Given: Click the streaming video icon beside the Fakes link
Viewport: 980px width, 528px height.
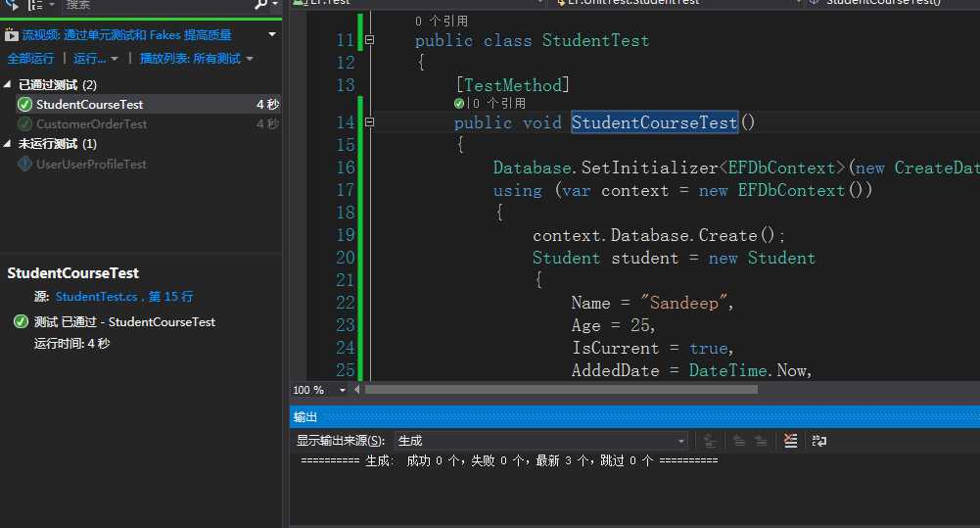Looking at the screenshot, I should pos(11,35).
